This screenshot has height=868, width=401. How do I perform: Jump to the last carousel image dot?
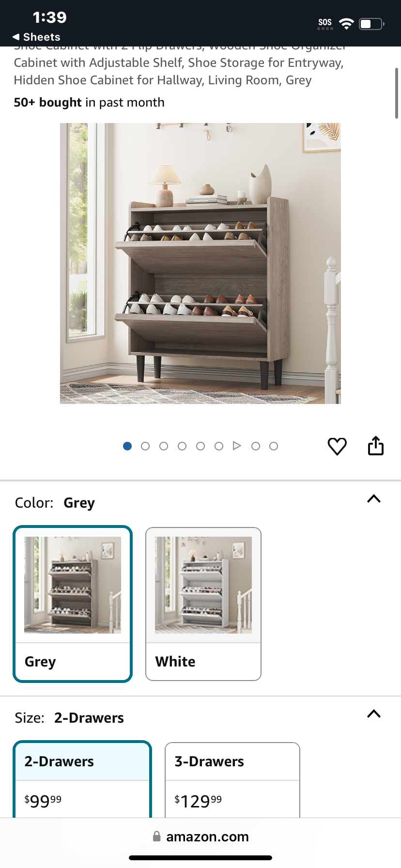(274, 446)
